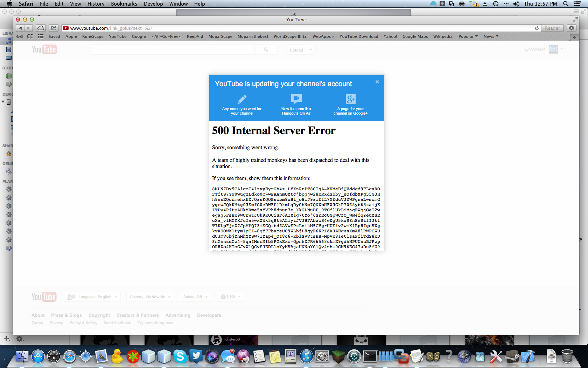The image size is (588, 368).
Task: Open Finder from the Dock
Action: pyautogui.click(x=22, y=356)
